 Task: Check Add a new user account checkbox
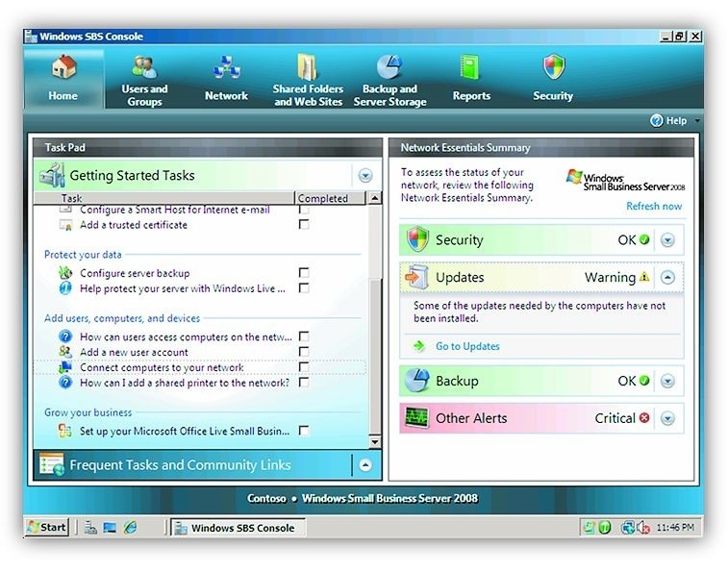(x=304, y=352)
